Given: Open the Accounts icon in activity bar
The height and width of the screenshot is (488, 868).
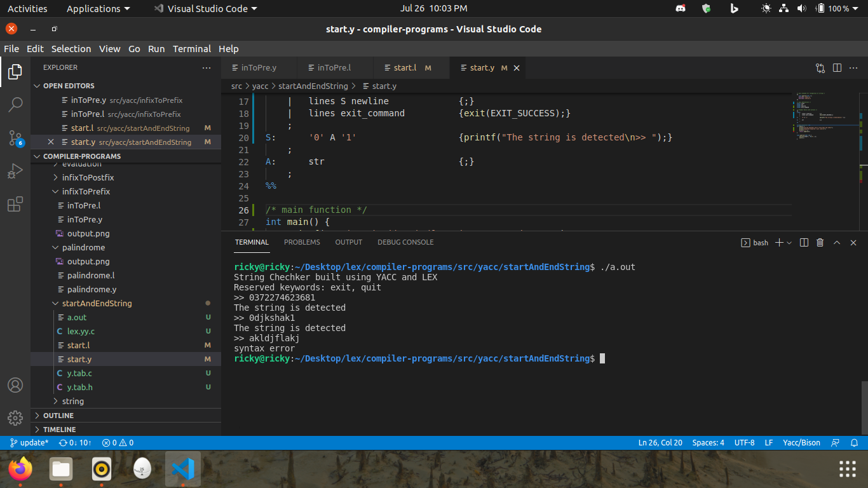Looking at the screenshot, I should tap(15, 385).
